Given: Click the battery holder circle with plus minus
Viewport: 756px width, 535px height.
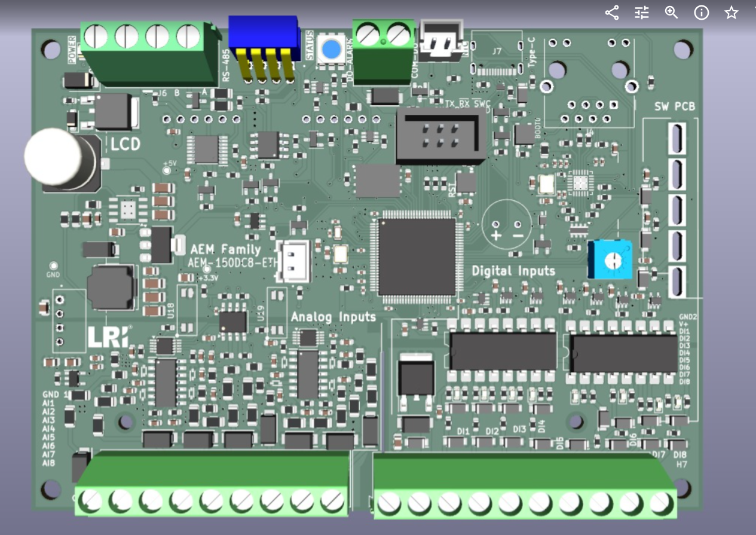Looking at the screenshot, I should click(x=507, y=224).
